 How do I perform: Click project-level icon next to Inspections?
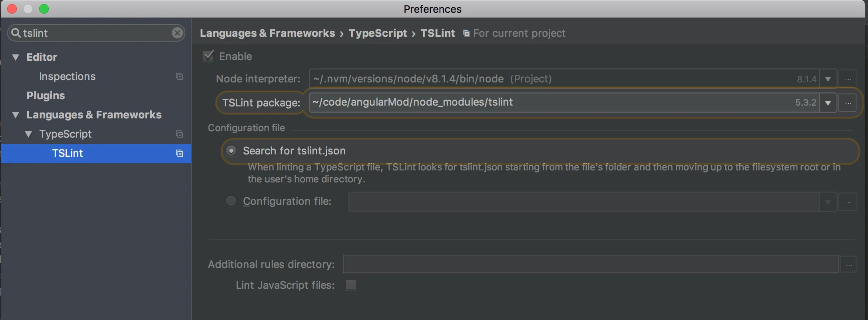[x=179, y=76]
